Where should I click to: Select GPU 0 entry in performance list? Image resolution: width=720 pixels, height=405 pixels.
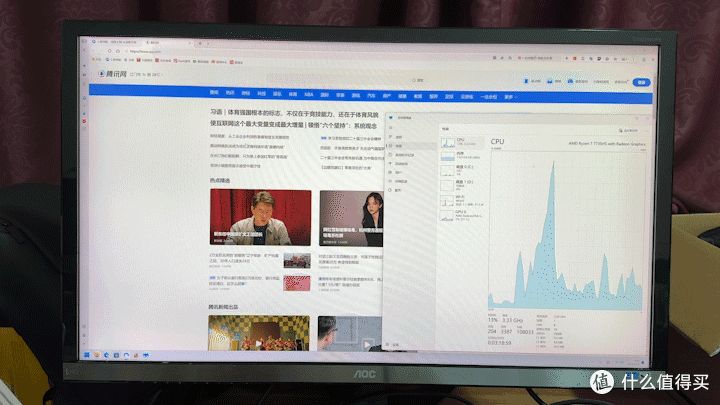tap(462, 215)
